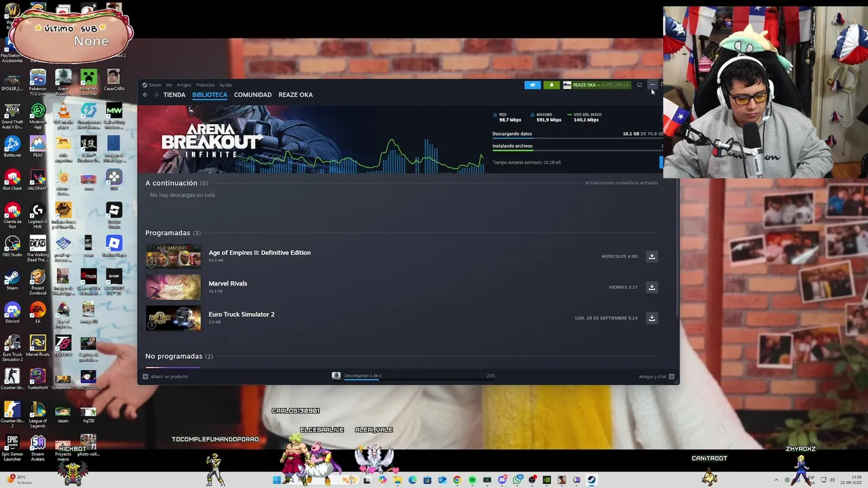Open VLC media player desktop shortcut
The width and height of the screenshot is (868, 488).
pos(63,114)
